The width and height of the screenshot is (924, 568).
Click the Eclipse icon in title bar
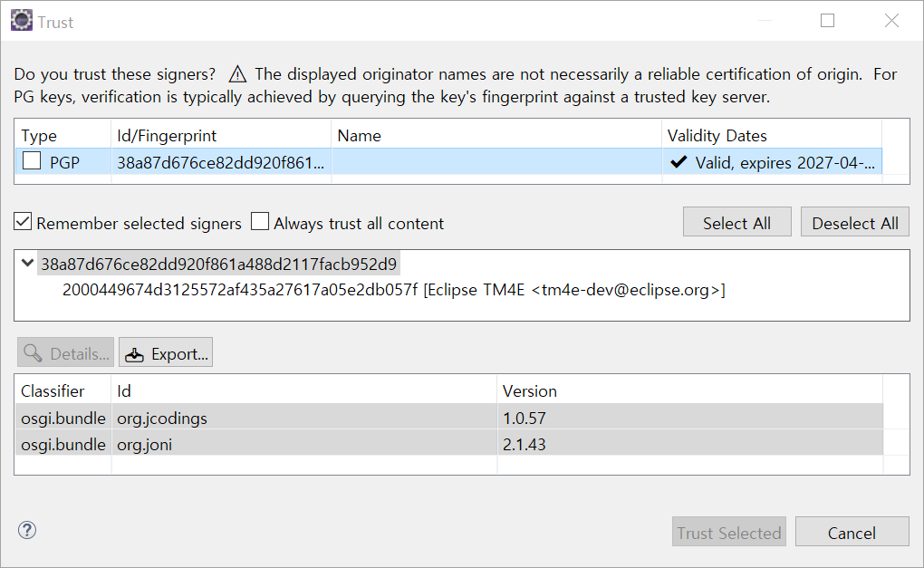[20, 21]
